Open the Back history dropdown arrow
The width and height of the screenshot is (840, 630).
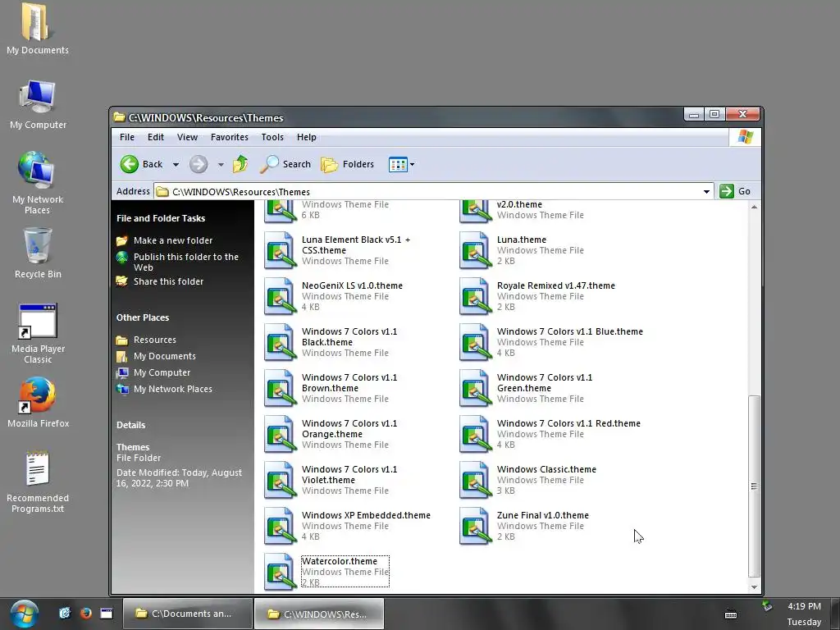(x=176, y=164)
